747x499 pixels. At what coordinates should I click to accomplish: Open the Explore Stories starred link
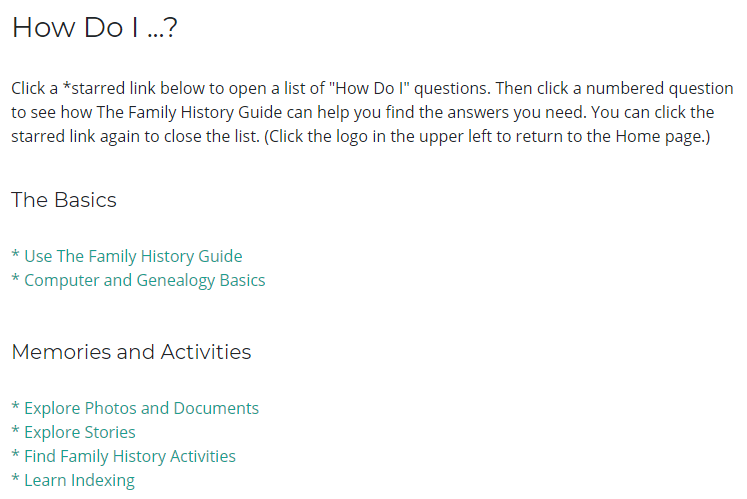80,432
